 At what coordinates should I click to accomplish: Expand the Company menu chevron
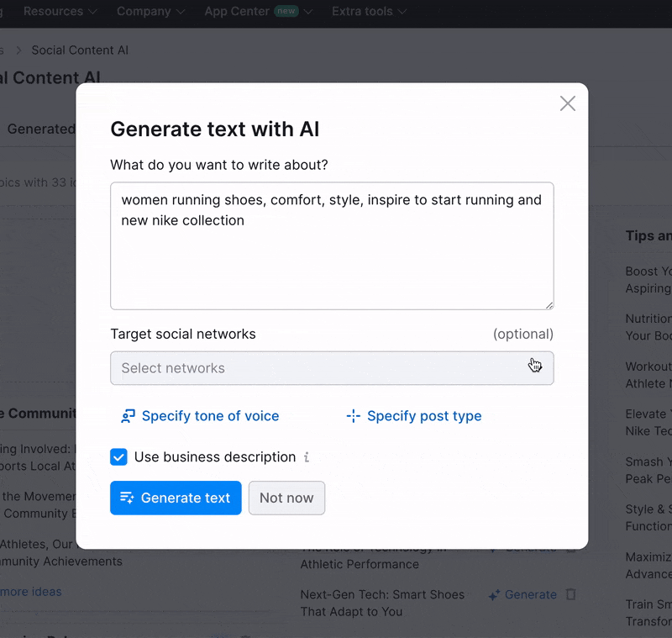(x=178, y=12)
